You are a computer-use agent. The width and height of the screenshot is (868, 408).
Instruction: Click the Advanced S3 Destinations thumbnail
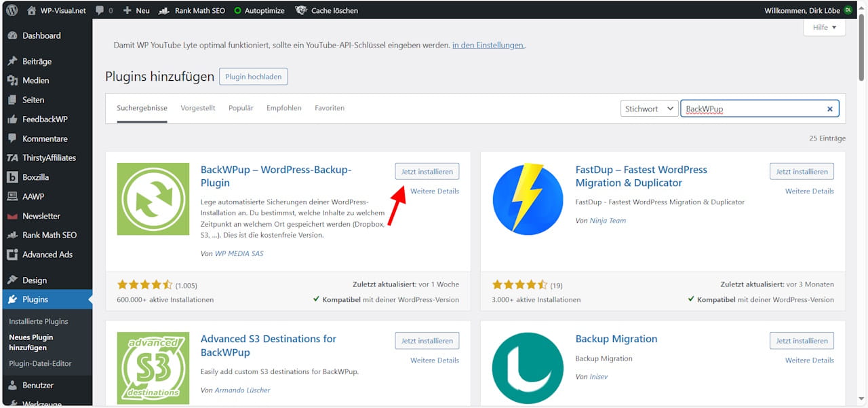pyautogui.click(x=153, y=368)
